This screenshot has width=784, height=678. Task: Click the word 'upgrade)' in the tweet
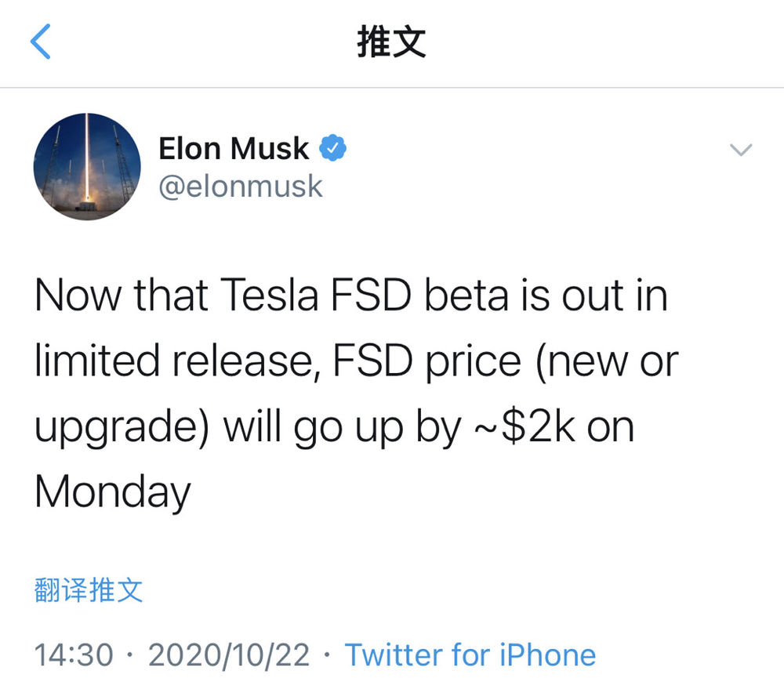point(122,427)
